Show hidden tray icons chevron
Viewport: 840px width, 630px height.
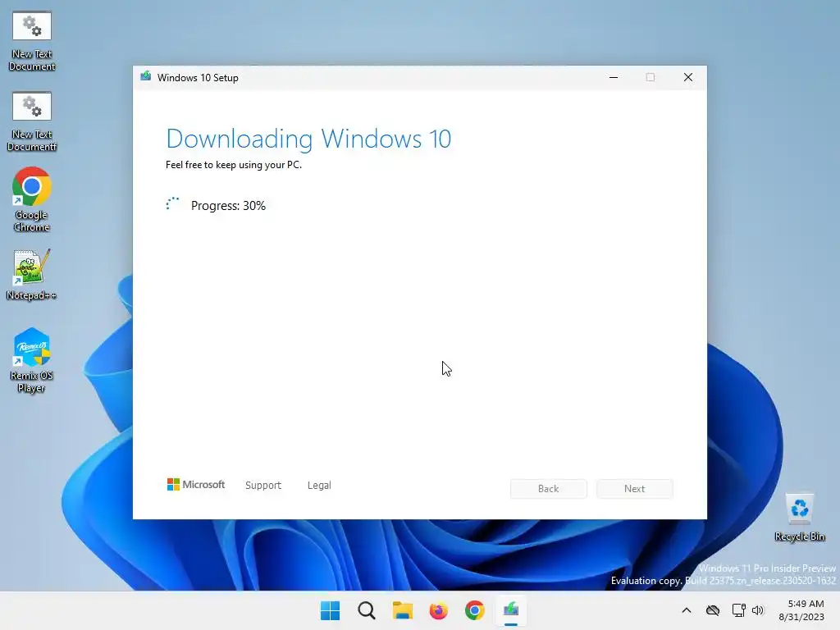(687, 610)
